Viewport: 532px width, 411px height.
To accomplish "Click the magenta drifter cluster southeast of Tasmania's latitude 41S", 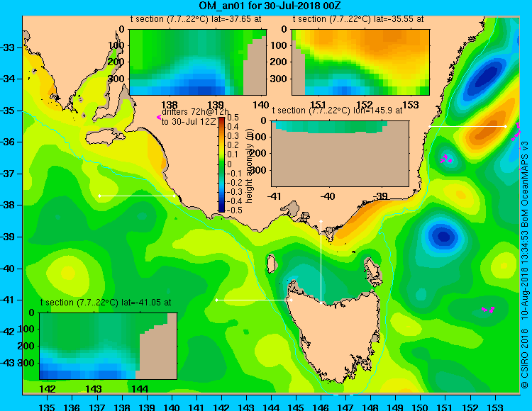I will [x=488, y=310].
